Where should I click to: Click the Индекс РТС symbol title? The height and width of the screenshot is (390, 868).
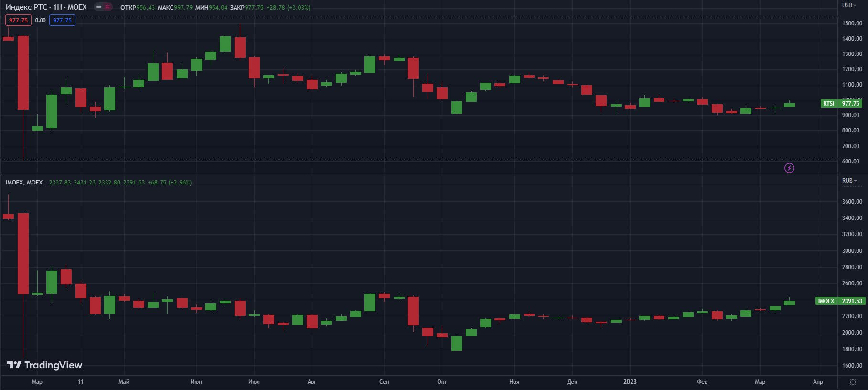click(x=46, y=7)
